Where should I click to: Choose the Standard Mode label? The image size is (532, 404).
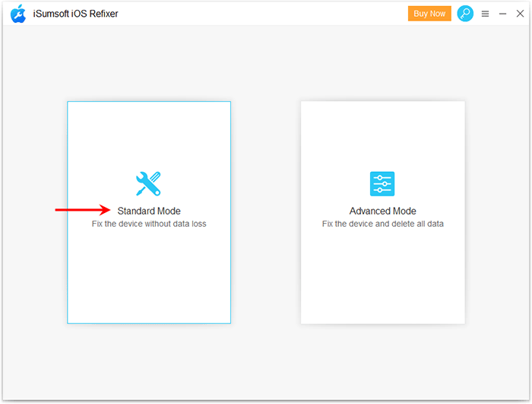click(149, 211)
